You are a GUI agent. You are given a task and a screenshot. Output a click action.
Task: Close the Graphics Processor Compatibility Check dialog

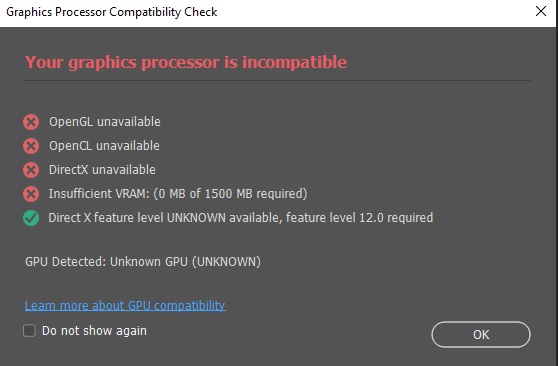[541, 11]
